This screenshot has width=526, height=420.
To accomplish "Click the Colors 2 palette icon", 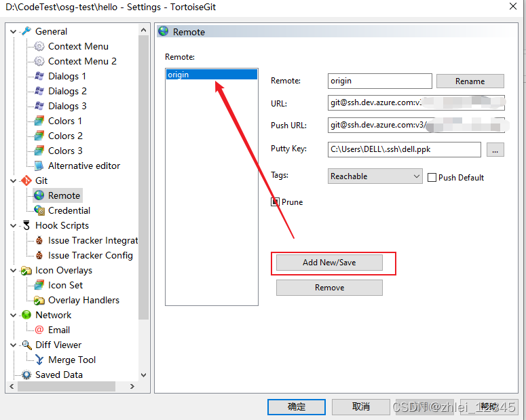I will [x=39, y=136].
